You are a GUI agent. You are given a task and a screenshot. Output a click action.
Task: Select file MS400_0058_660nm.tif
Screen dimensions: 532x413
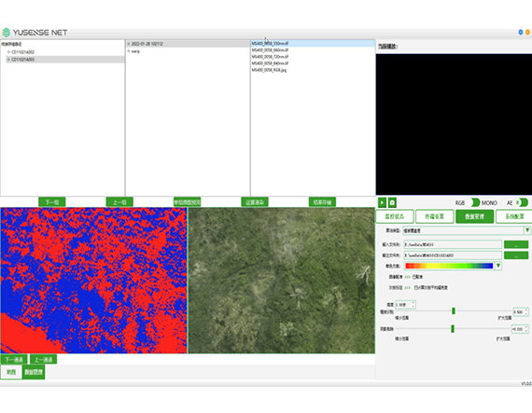pos(270,50)
